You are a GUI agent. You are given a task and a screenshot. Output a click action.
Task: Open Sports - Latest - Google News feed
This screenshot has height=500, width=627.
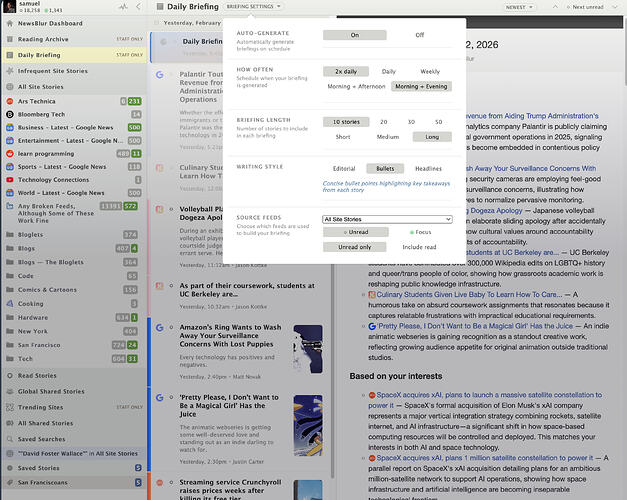click(74, 167)
